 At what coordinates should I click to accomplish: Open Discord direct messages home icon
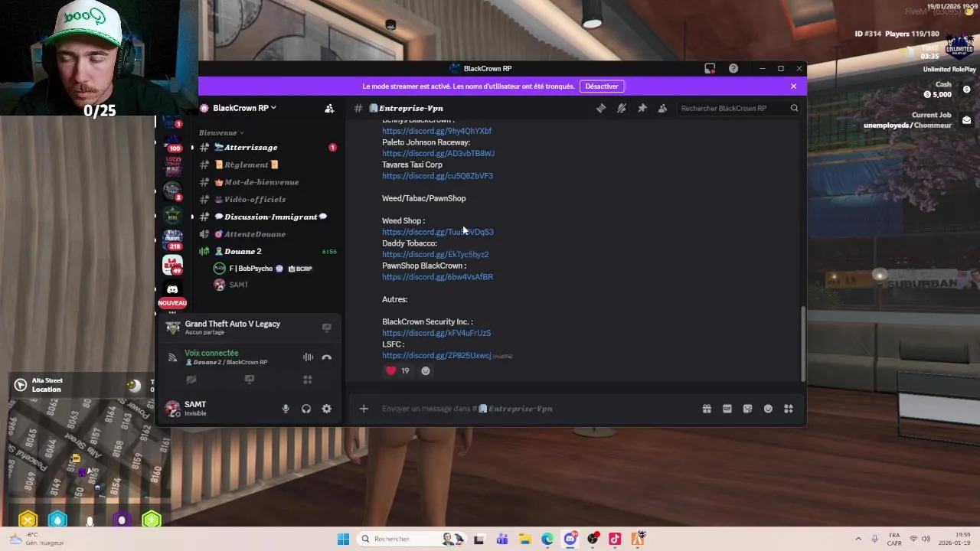(x=172, y=289)
